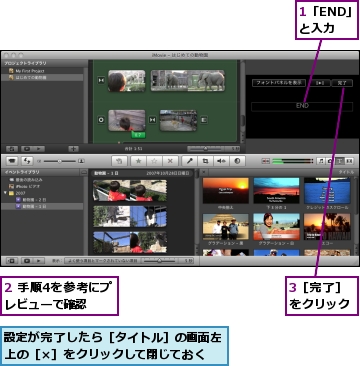Click the end transition icon after last clip
This screenshot has width=360, height=366.
click(x=204, y=120)
